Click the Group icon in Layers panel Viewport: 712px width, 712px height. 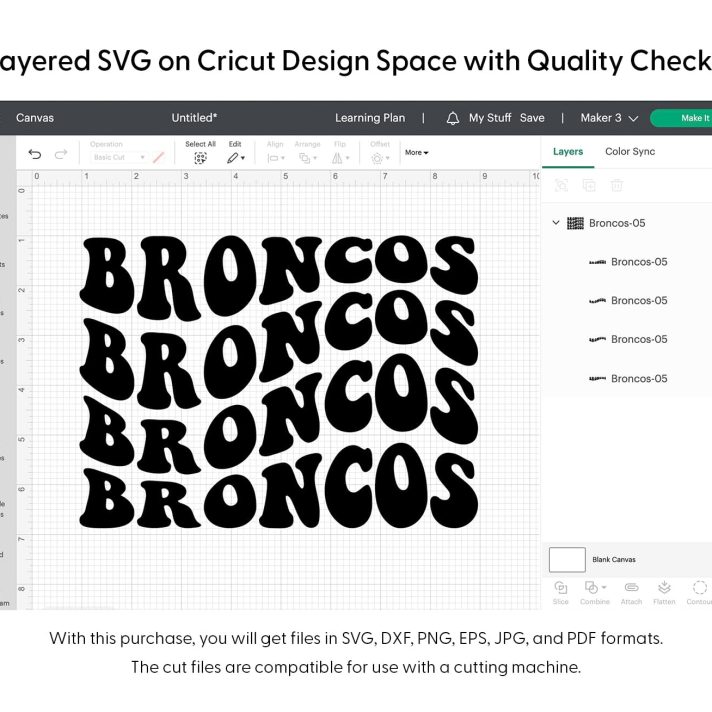click(561, 185)
